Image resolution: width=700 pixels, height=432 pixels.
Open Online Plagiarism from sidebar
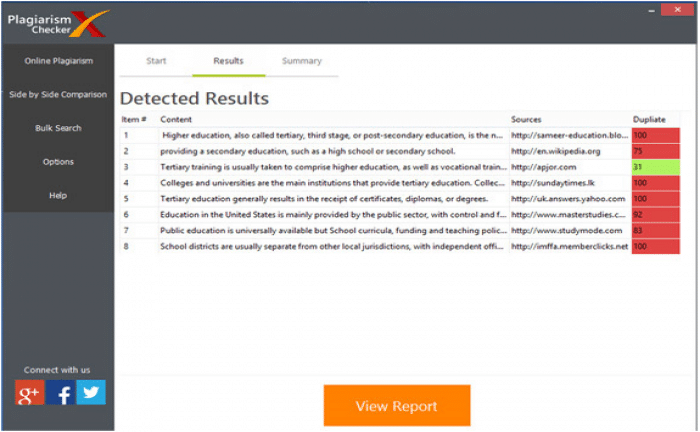[58, 61]
